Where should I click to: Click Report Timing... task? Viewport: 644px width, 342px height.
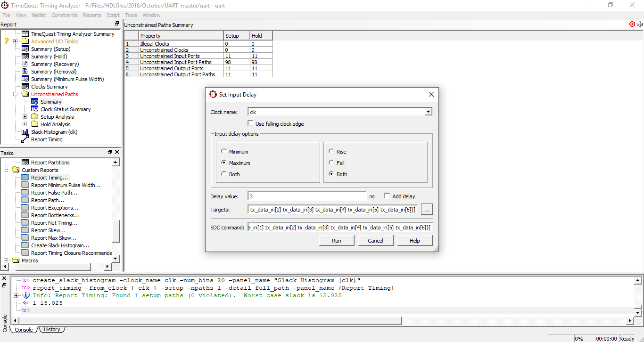(x=50, y=178)
